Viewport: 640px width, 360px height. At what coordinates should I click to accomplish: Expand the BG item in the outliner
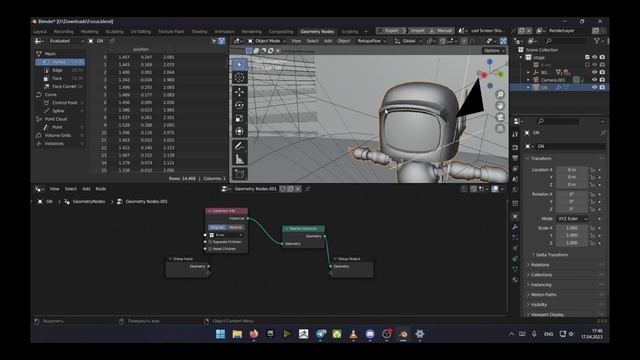pyautogui.click(x=529, y=72)
